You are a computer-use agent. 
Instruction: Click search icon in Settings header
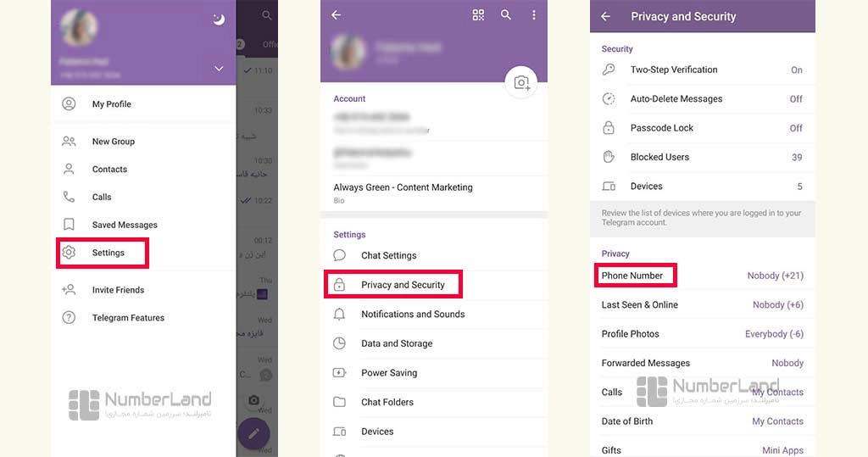(506, 15)
